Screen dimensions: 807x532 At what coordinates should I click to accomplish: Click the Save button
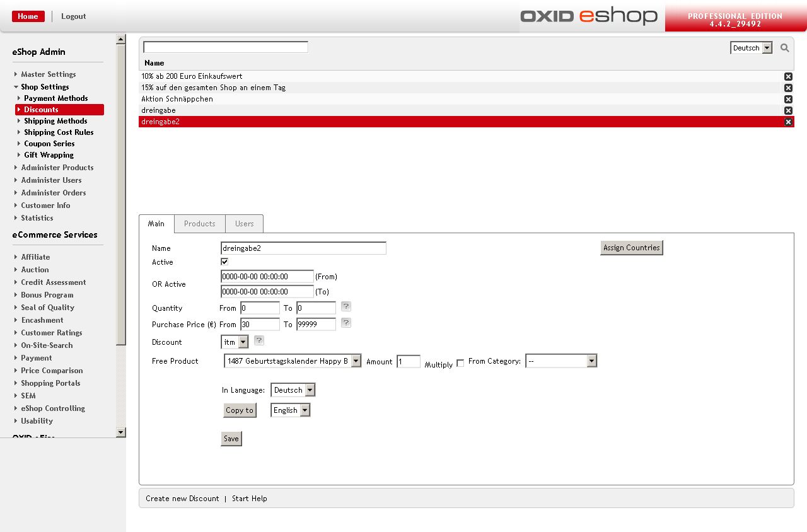point(231,439)
